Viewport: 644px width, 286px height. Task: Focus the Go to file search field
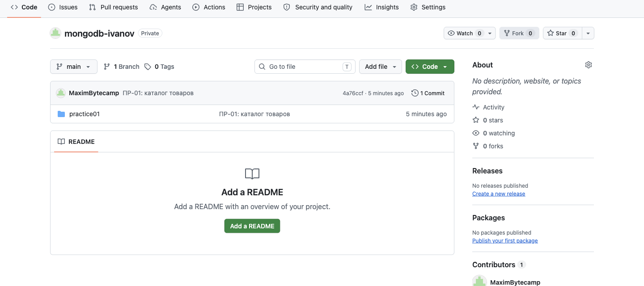point(305,67)
